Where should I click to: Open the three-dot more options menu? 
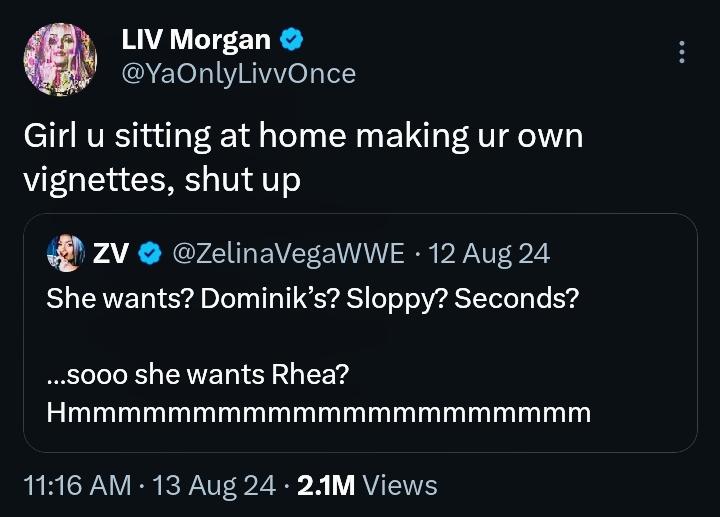[x=682, y=52]
